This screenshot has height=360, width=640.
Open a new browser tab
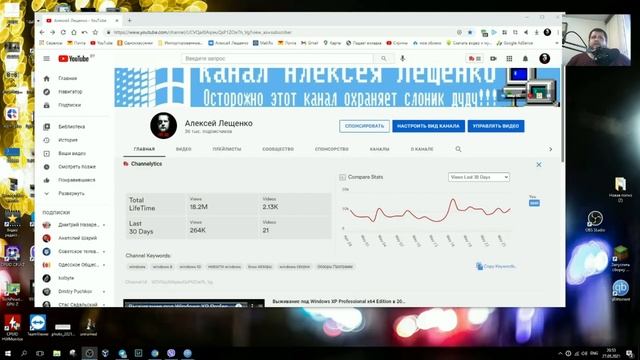pyautogui.click(x=129, y=20)
